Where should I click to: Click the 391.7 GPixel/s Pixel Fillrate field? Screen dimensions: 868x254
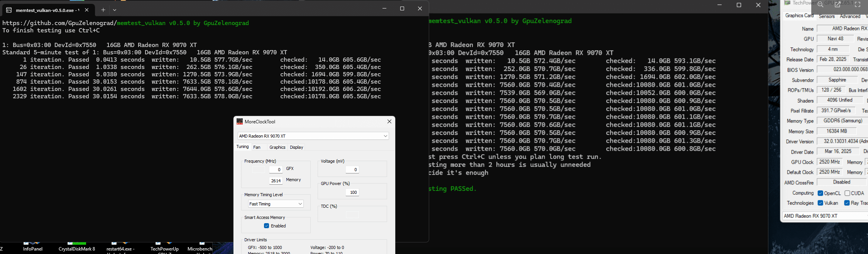836,111
